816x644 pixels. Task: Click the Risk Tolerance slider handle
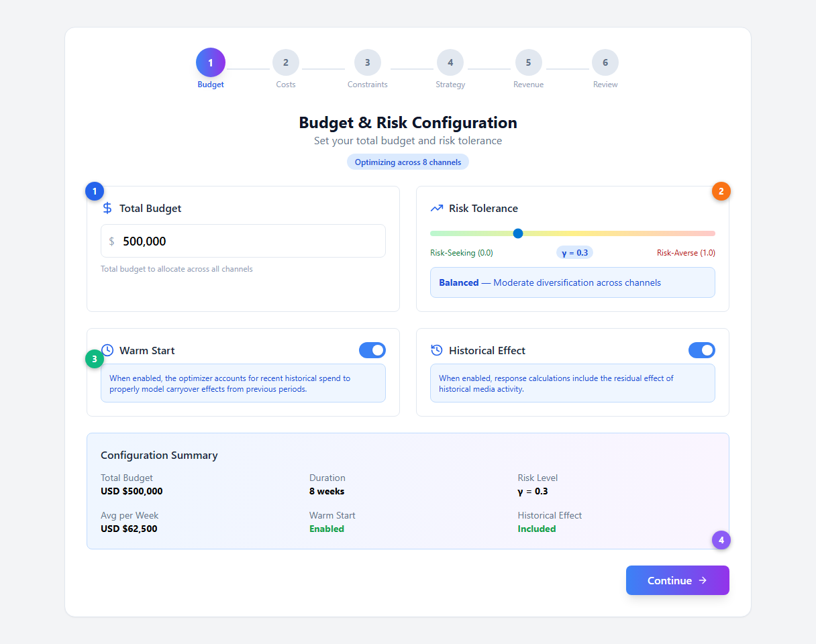(x=518, y=233)
